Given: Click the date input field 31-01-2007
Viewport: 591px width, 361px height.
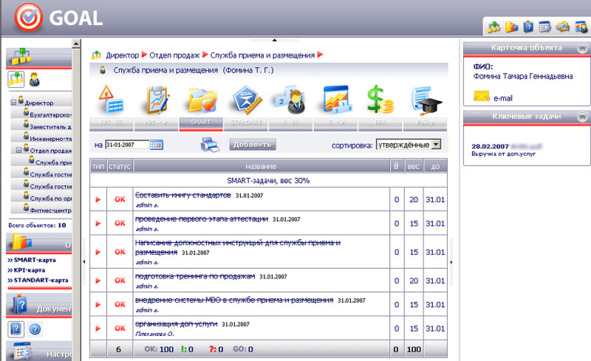Looking at the screenshot, I should pos(127,145).
